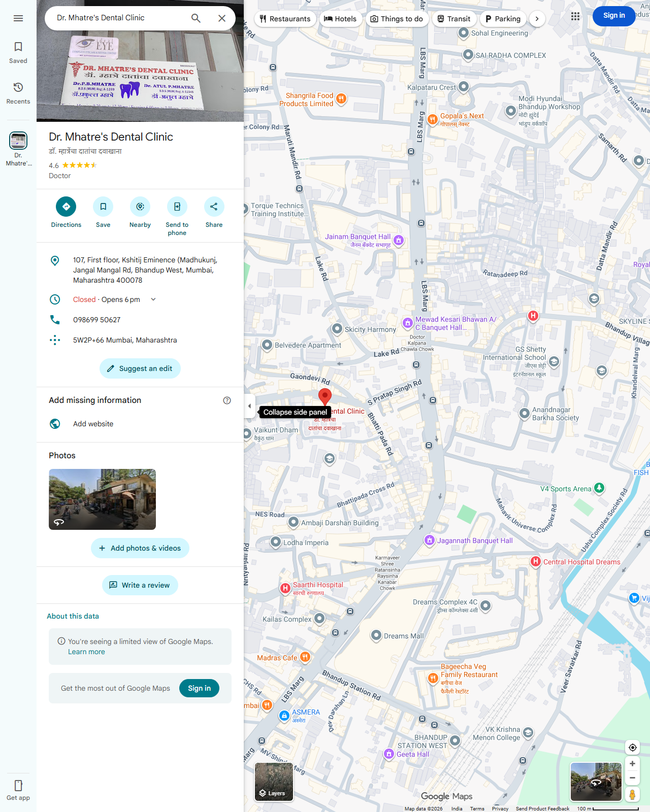This screenshot has height=812, width=650.
Task: Get Directions to the dental clinic
Action: 66,212
